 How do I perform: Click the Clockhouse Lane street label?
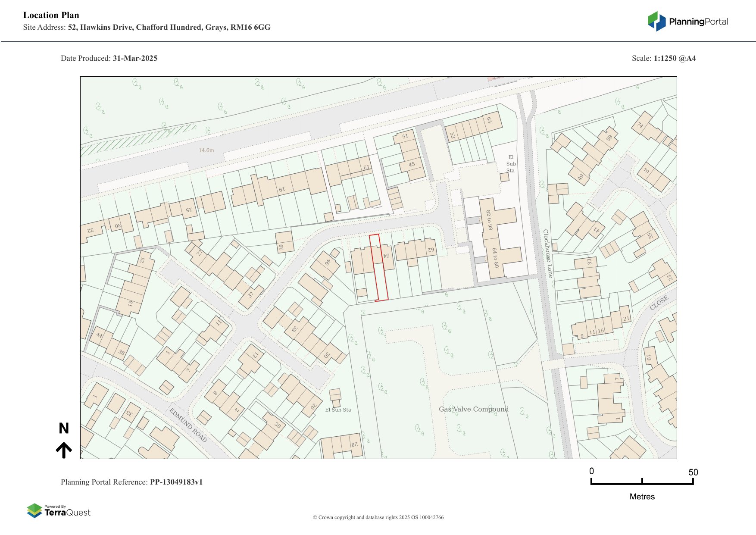[x=547, y=253]
